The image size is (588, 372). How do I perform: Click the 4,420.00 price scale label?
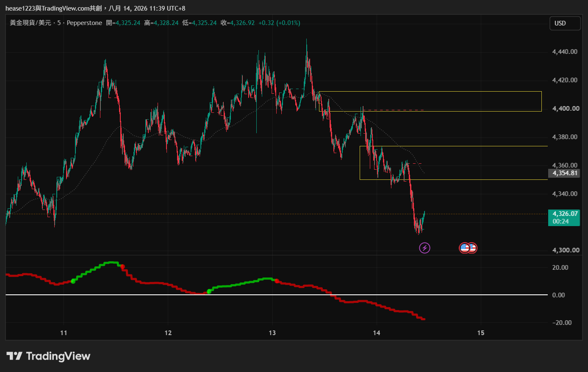565,80
